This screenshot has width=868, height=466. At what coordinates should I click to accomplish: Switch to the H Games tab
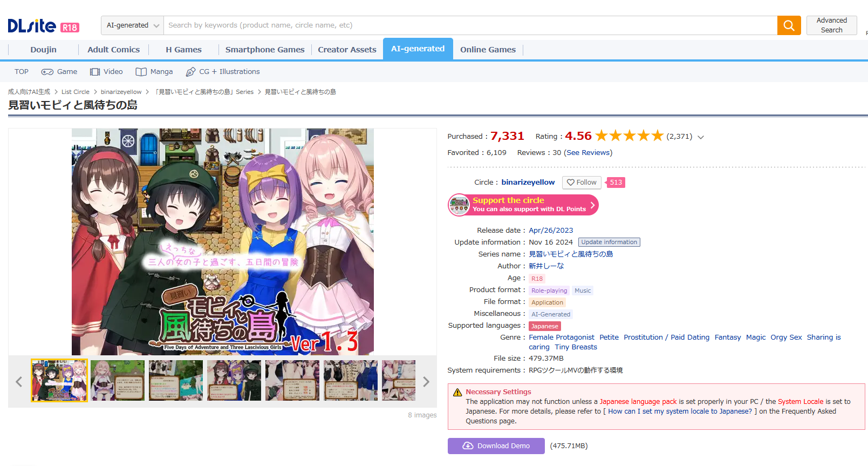[x=183, y=50]
